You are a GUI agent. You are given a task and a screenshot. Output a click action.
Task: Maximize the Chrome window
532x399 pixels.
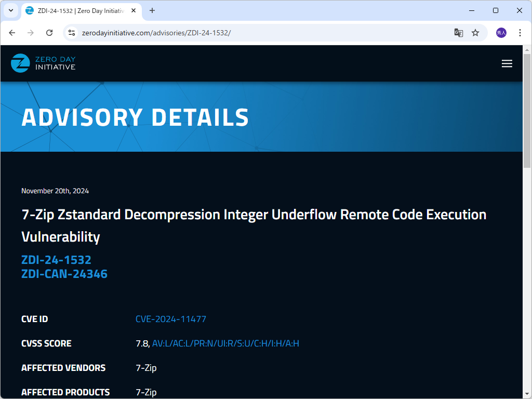(495, 10)
